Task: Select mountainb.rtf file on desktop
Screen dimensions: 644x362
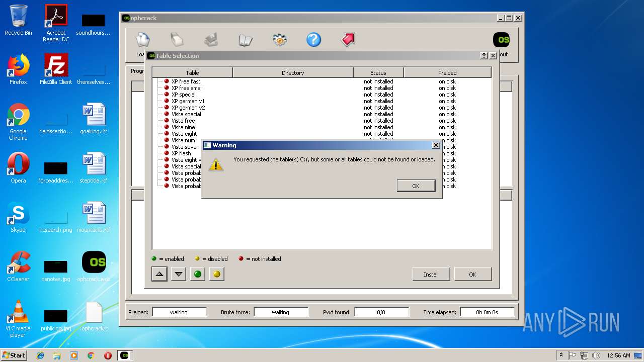Action: 94,217
